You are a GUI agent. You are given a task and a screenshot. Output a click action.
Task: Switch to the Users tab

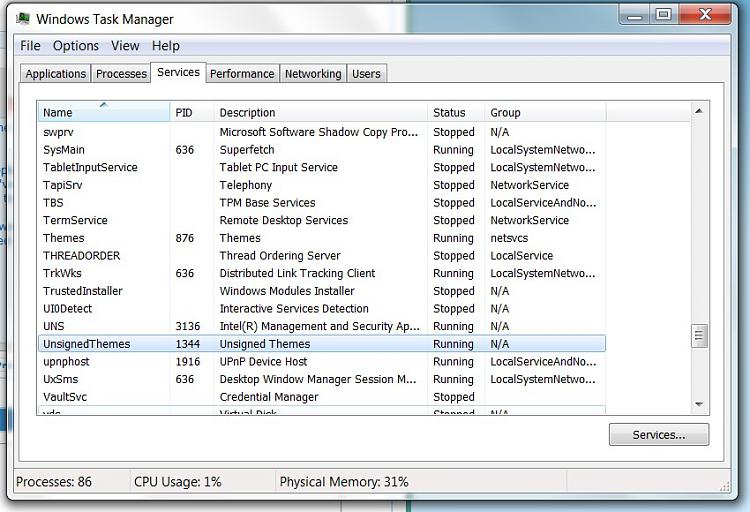[x=366, y=74]
